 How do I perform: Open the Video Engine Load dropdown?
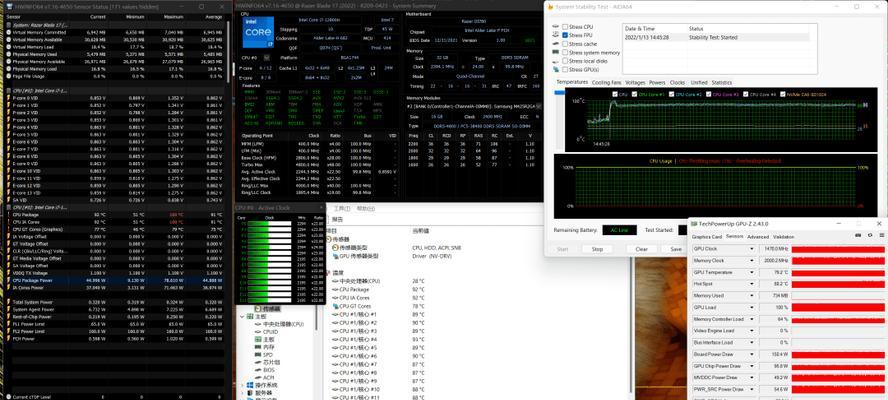[752, 331]
